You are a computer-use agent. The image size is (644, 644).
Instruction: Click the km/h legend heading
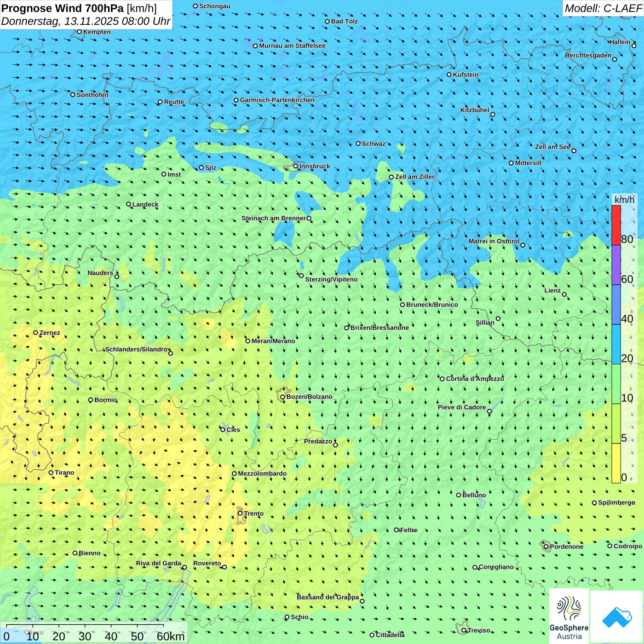(x=624, y=200)
